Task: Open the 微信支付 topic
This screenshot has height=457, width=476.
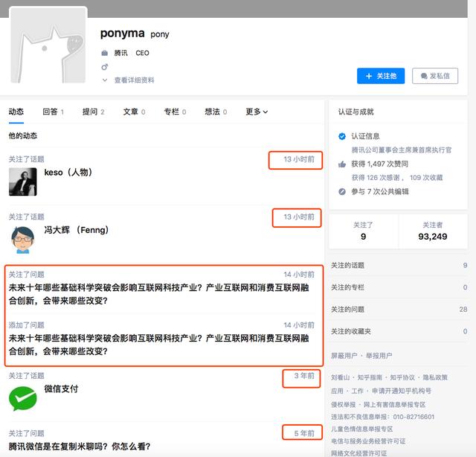Action: tap(61, 389)
